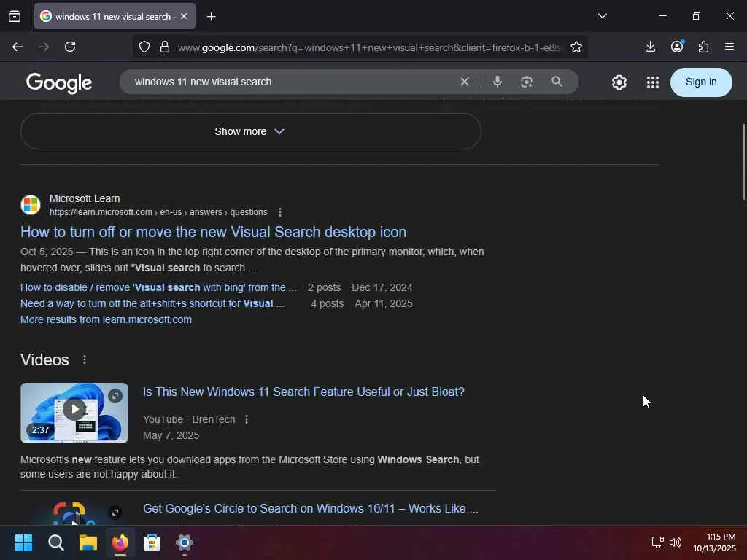Sign in to Google account

(701, 82)
